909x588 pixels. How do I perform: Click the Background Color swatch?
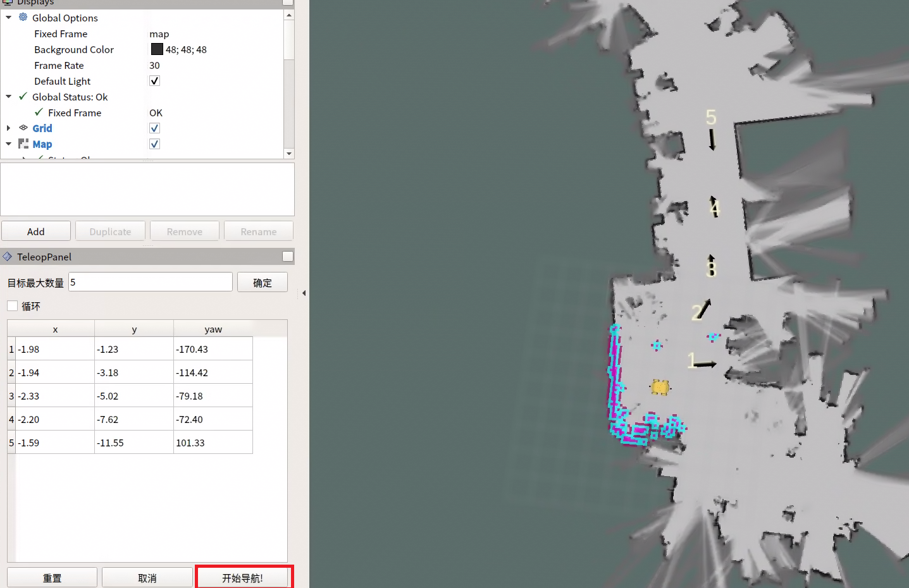coord(157,49)
